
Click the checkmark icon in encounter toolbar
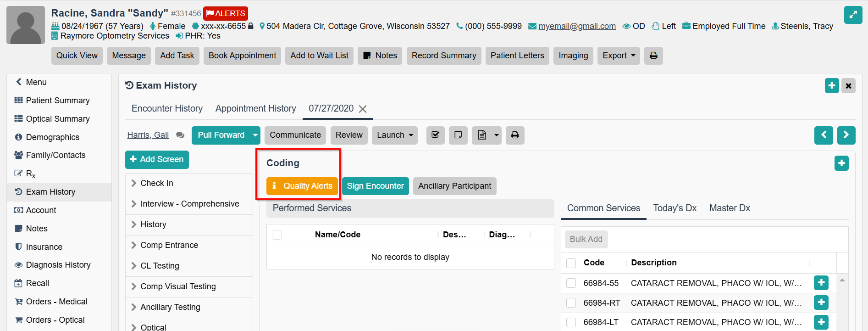tap(435, 135)
